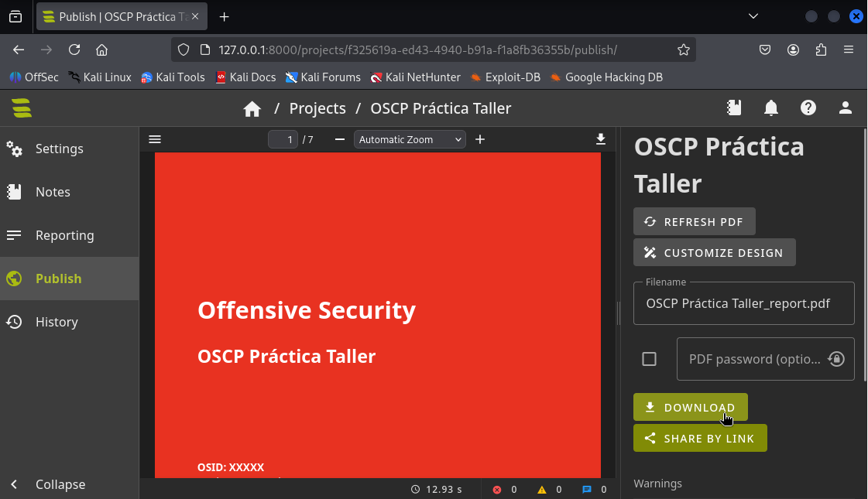Zoom out of the PDF with the minus icon
868x499 pixels.
pos(340,139)
